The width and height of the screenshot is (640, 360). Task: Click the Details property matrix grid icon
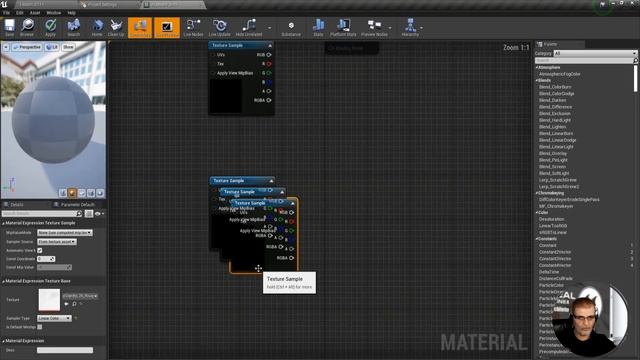89,213
